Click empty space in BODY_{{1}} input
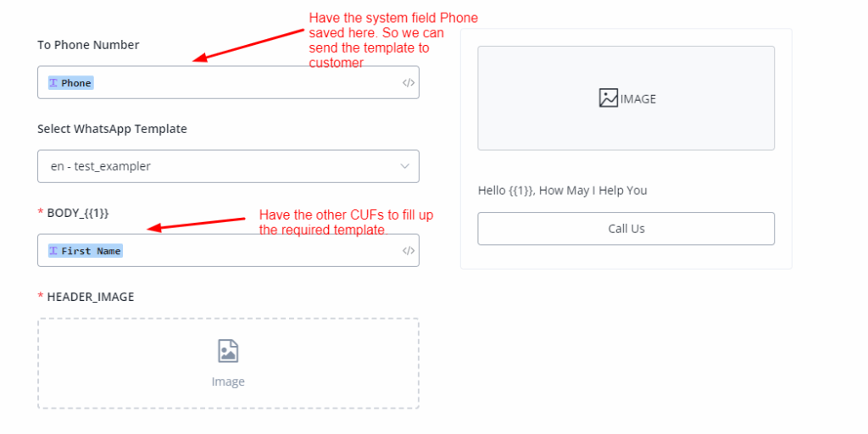868x434 pixels. point(254,251)
